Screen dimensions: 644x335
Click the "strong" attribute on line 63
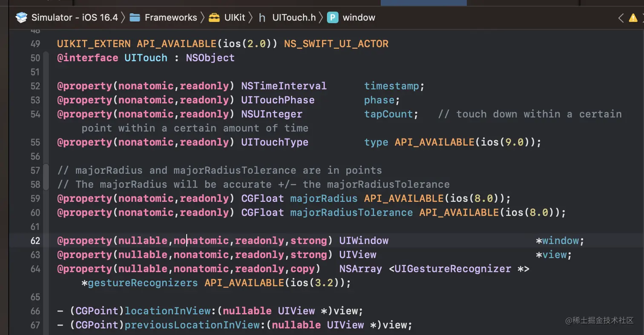pos(309,255)
